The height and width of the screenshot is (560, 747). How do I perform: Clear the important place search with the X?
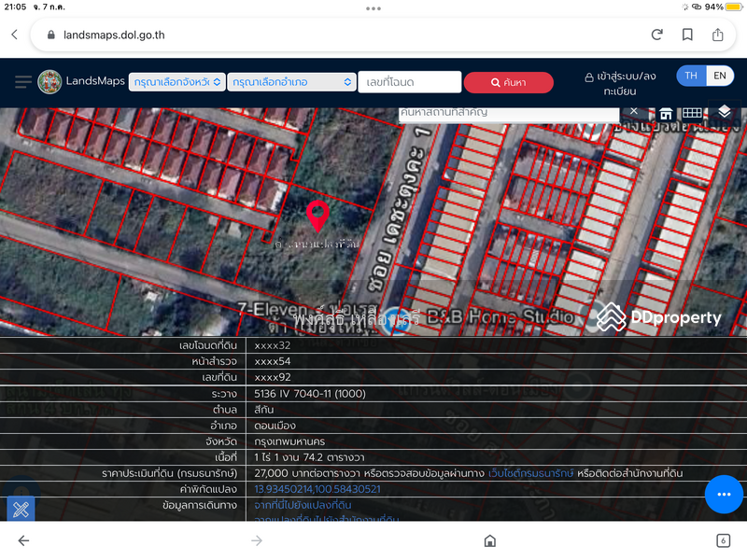pyautogui.click(x=634, y=111)
